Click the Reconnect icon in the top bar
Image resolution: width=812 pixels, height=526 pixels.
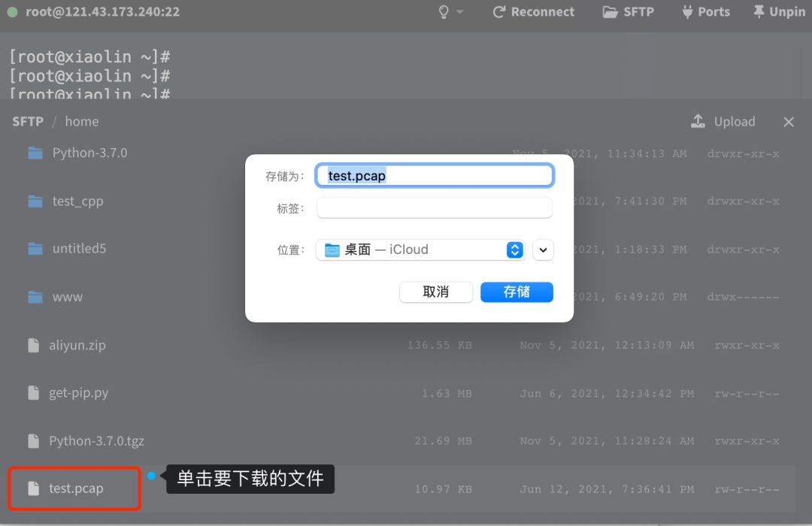click(498, 12)
